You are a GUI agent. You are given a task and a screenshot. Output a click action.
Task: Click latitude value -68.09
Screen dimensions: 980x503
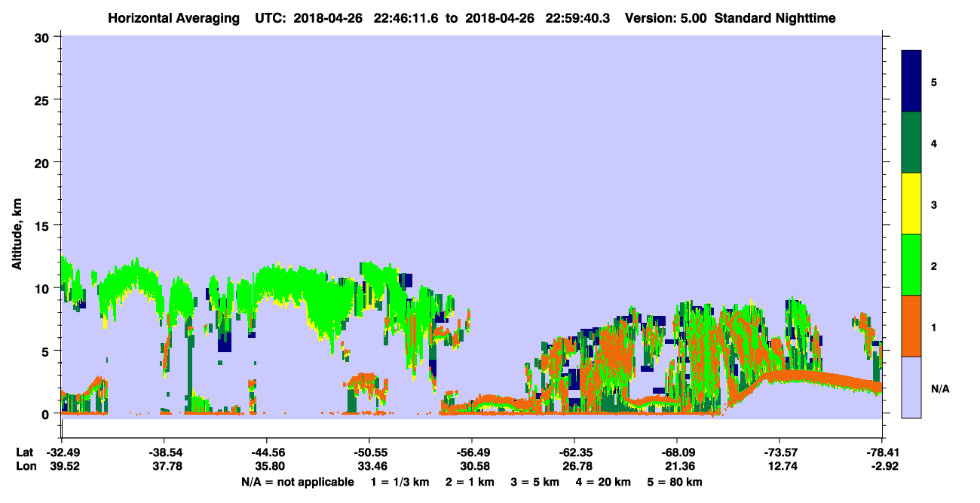click(676, 452)
